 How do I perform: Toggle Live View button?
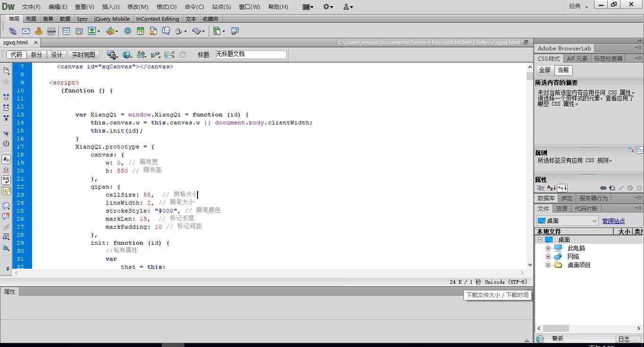(x=84, y=55)
